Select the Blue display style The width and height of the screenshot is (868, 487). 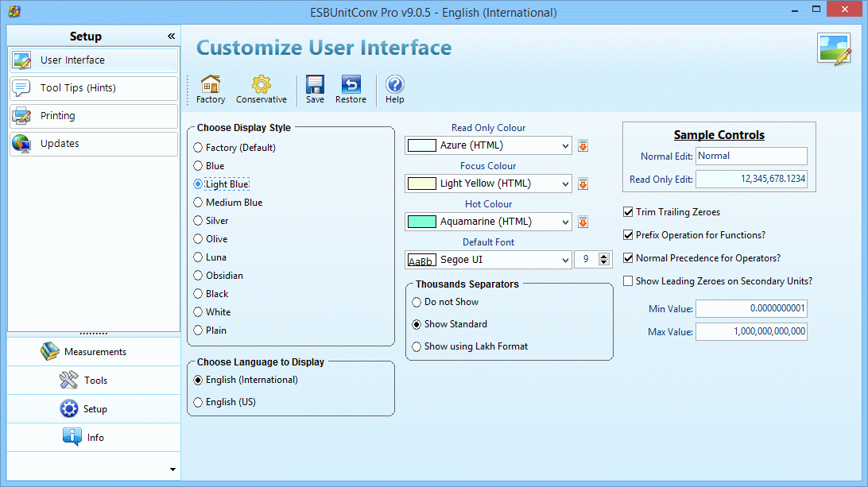coord(209,166)
